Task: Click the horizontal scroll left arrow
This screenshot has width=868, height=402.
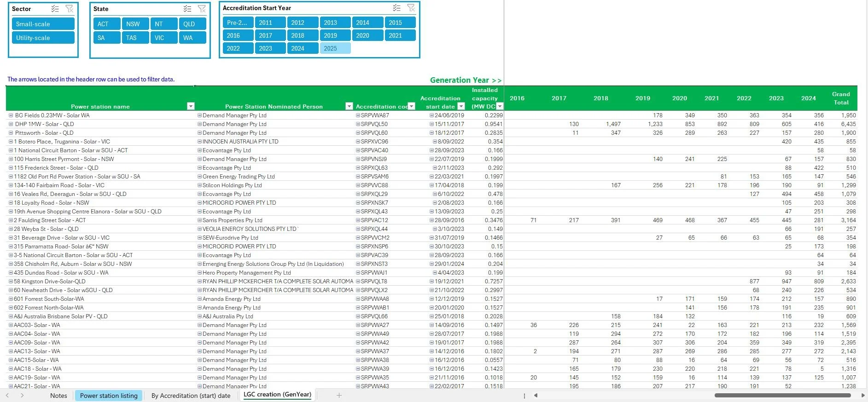Action: pyautogui.click(x=536, y=395)
